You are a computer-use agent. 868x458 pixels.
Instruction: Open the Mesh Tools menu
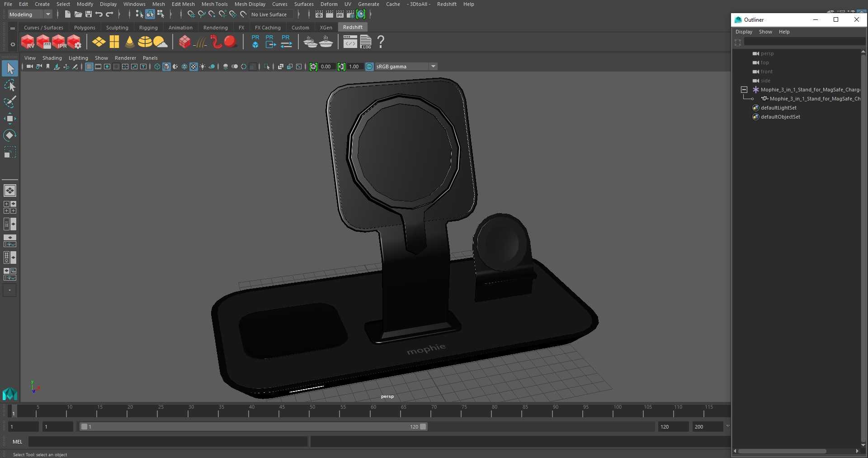point(214,4)
